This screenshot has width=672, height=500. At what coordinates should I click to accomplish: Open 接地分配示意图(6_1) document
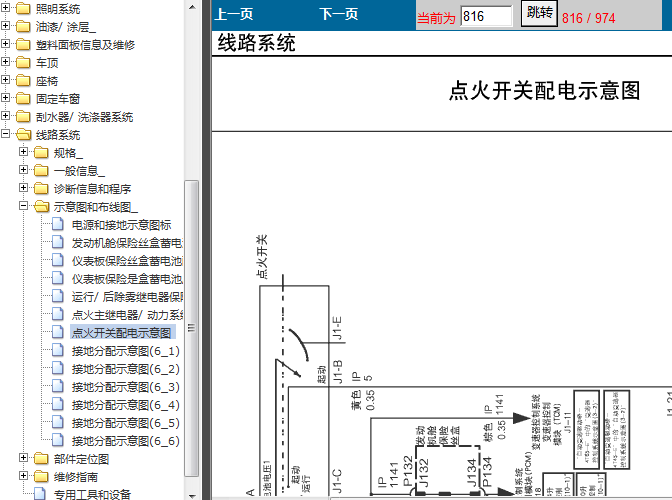click(x=126, y=350)
